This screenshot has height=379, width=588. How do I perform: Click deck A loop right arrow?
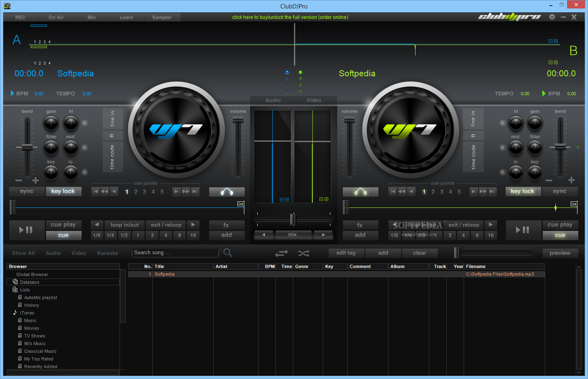[193, 225]
